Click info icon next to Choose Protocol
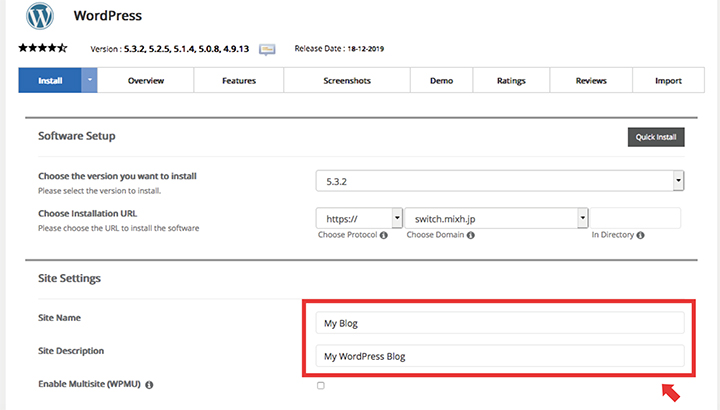The image size is (720, 410). pos(384,235)
